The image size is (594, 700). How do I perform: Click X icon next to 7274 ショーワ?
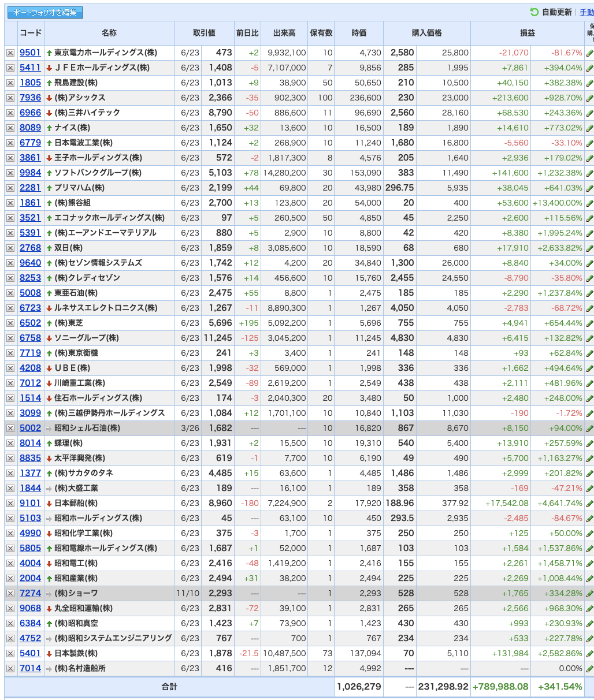coord(10,593)
